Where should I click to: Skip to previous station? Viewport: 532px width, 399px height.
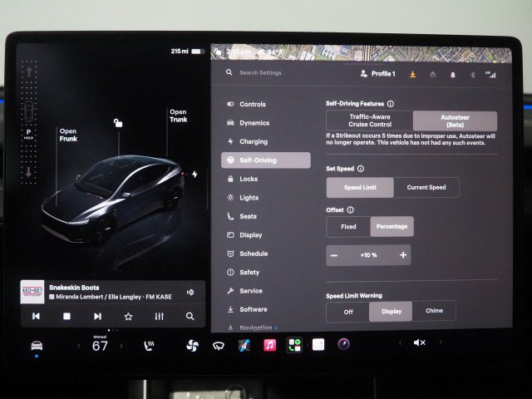pyautogui.click(x=36, y=316)
